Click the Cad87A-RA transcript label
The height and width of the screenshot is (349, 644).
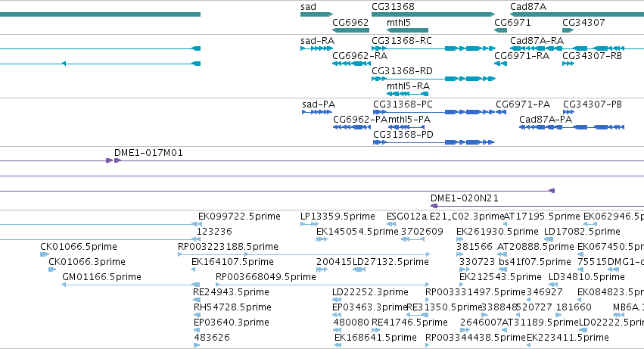pos(537,41)
